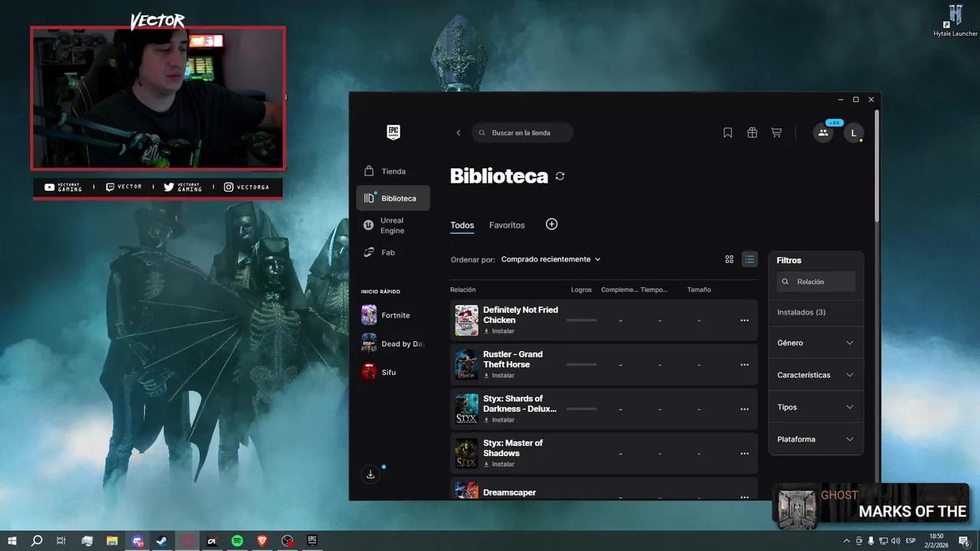
Task: Select Biblioteca in the sidebar
Action: coord(393,198)
